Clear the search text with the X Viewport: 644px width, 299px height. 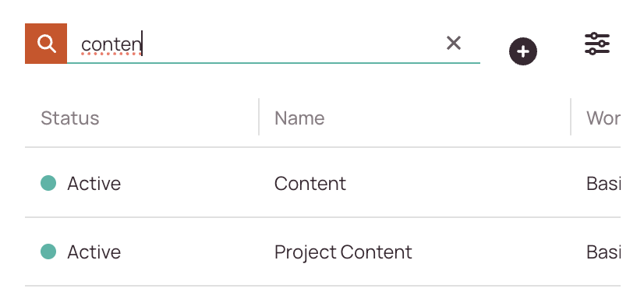(x=454, y=43)
